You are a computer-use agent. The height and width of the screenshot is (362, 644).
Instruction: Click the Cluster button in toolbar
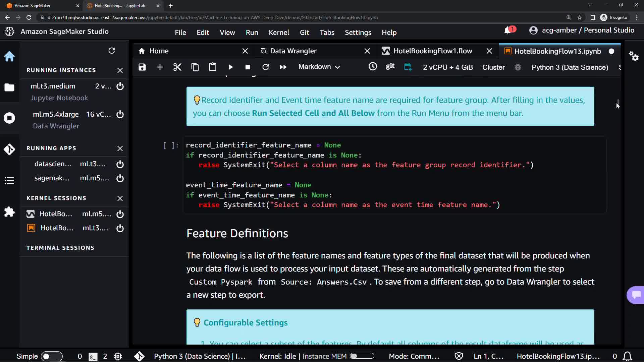coord(493,67)
